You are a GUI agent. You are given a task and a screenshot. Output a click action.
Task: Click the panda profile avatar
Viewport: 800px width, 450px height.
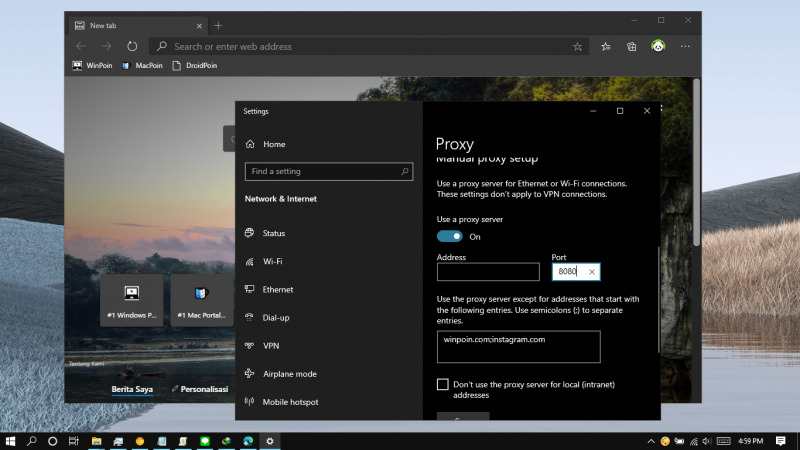pyautogui.click(x=658, y=46)
